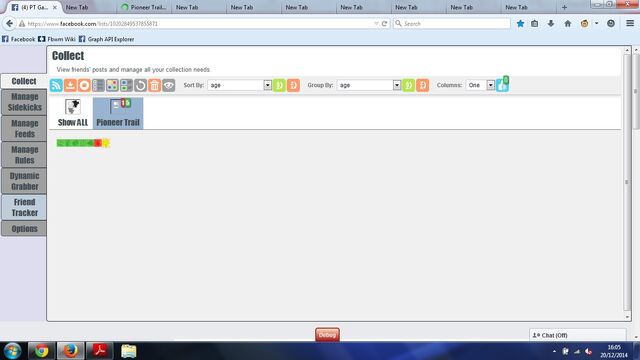The image size is (640, 360).
Task: Open the Options sidebar tab
Action: click(24, 229)
